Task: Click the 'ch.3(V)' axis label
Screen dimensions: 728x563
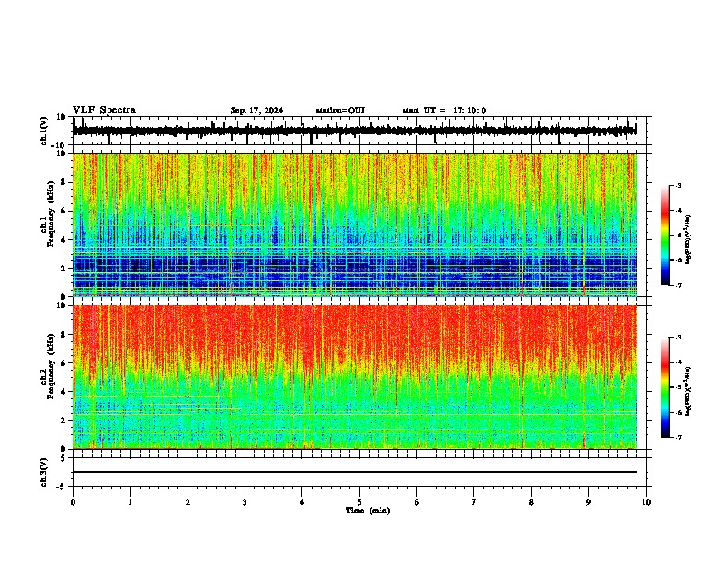Action: click(44, 472)
